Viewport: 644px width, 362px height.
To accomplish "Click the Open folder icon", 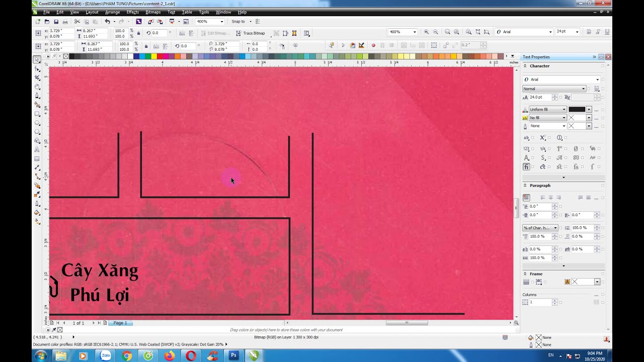I will click(47, 22).
